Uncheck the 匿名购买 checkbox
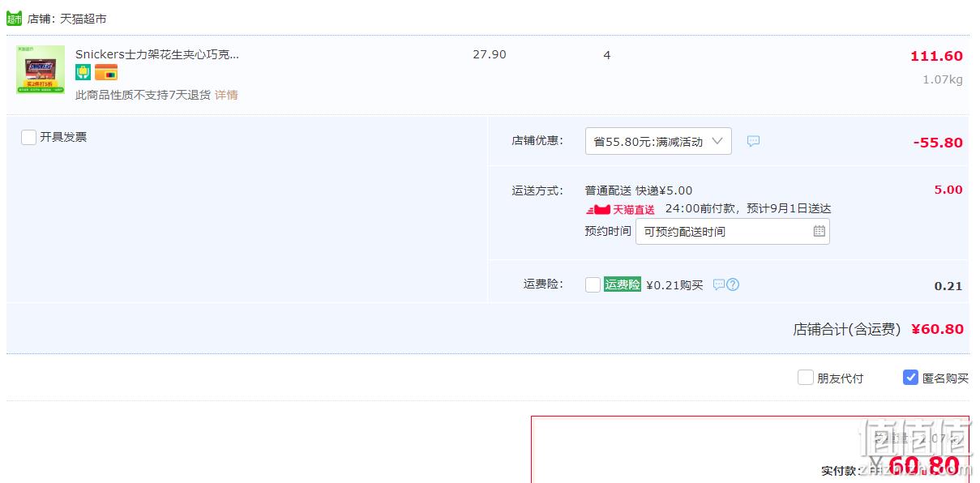The image size is (980, 483). [910, 377]
